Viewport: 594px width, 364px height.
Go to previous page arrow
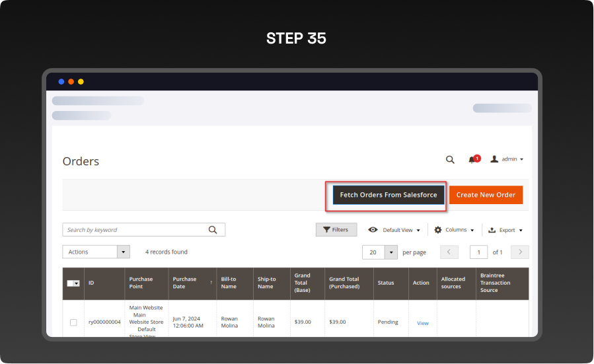[x=449, y=252]
